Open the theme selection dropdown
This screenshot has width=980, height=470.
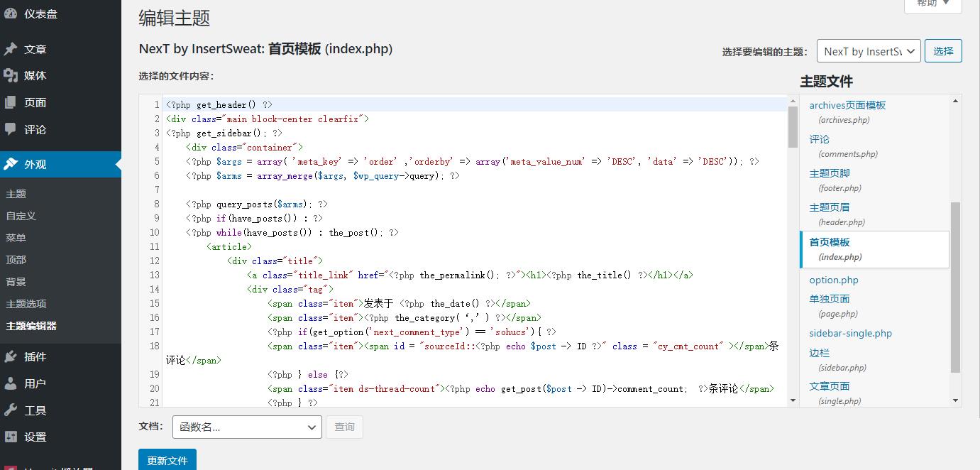point(869,51)
